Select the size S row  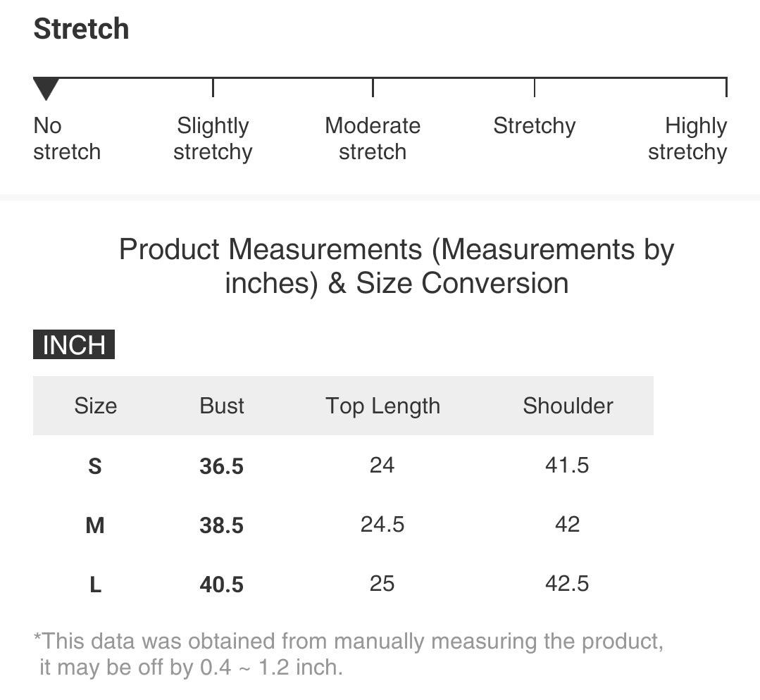click(x=343, y=465)
